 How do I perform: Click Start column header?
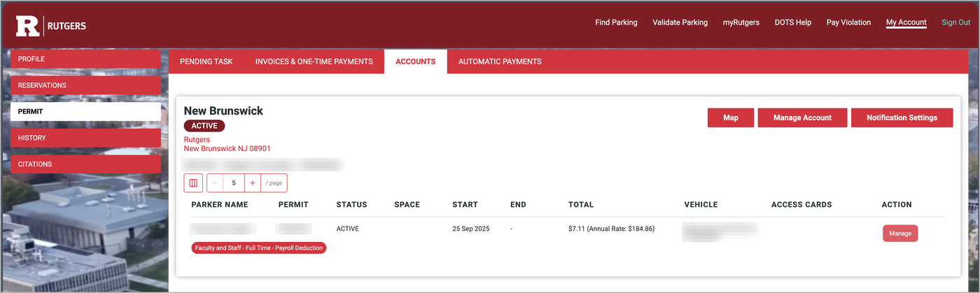pyautogui.click(x=465, y=205)
